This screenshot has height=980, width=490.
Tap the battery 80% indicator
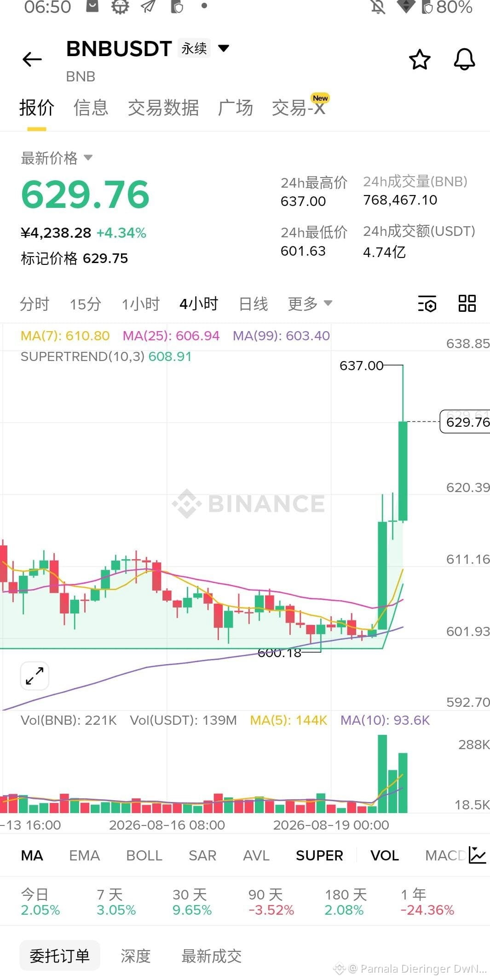tap(447, 7)
